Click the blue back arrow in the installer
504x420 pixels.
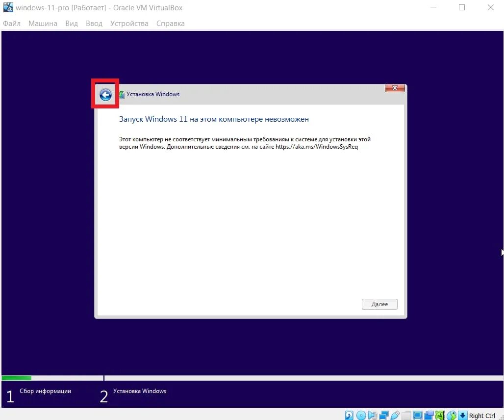[105, 95]
